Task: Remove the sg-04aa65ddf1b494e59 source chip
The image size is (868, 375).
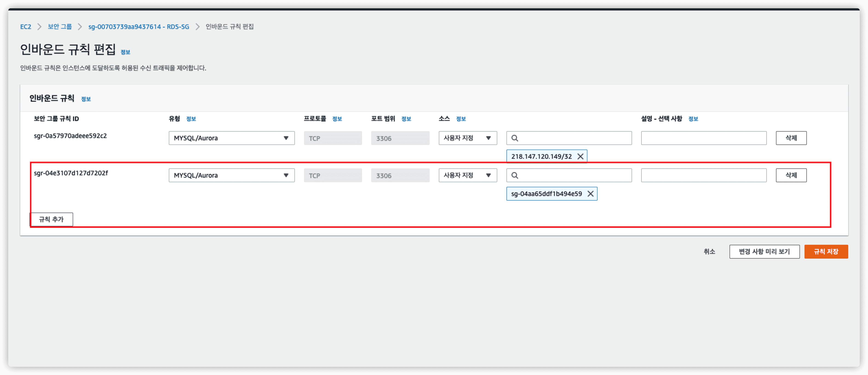Action: click(x=590, y=194)
